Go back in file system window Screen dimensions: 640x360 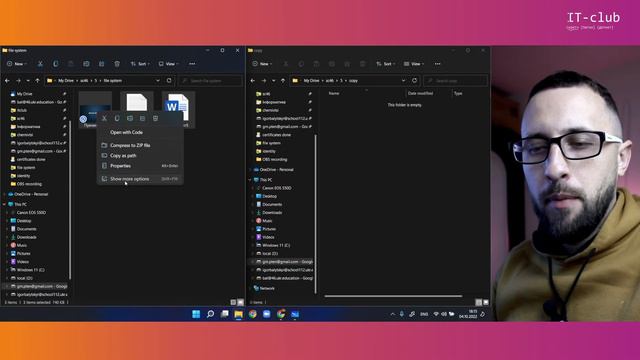coord(7,81)
